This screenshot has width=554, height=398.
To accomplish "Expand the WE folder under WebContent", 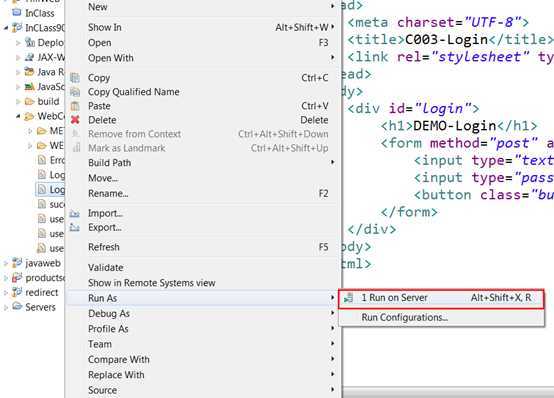I will [30, 146].
